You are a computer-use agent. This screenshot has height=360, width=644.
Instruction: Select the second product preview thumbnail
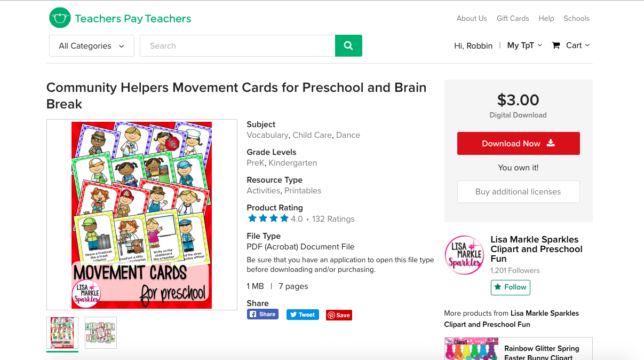pyautogui.click(x=101, y=333)
